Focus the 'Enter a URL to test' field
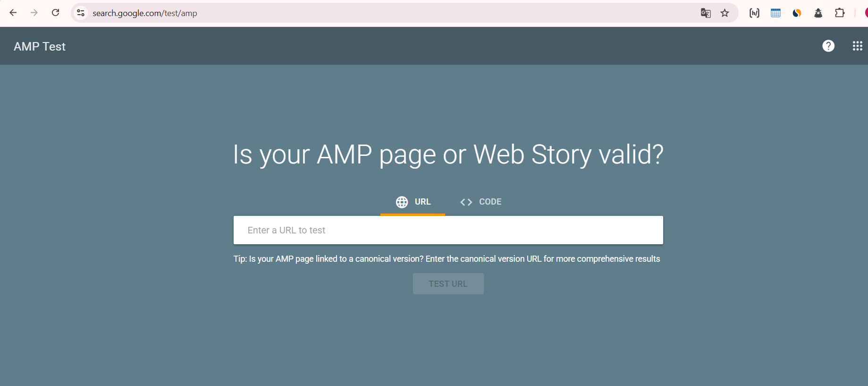 coord(448,230)
